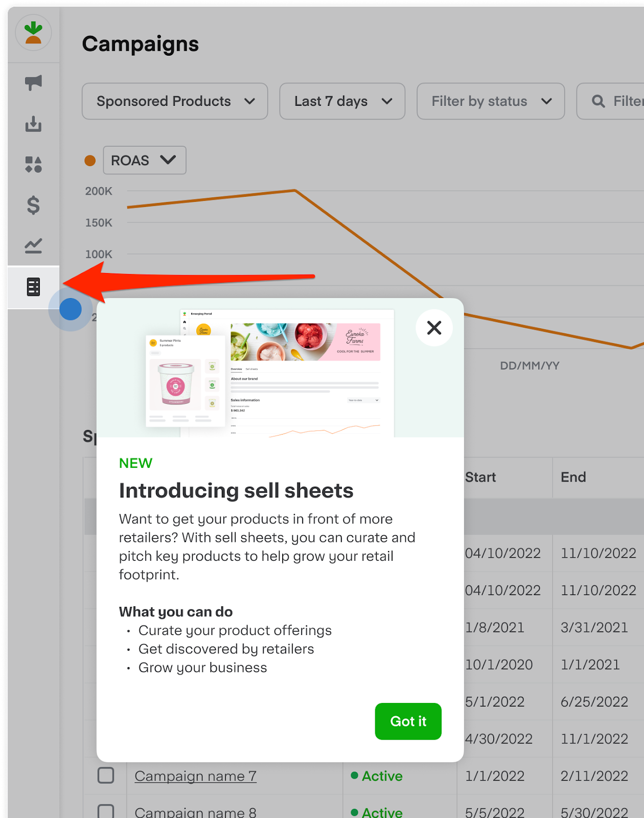The image size is (644, 818).
Task: Click the 1/8/2021 start date cell
Action: coord(495,627)
